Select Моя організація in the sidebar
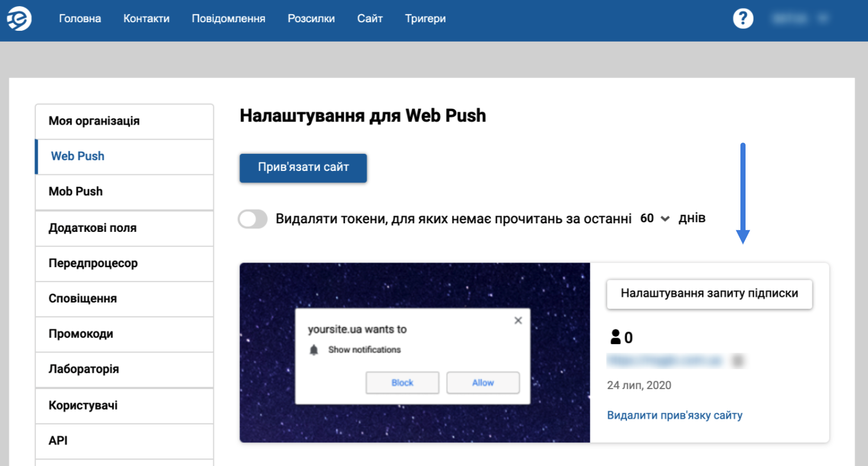The width and height of the screenshot is (868, 466). [x=124, y=121]
